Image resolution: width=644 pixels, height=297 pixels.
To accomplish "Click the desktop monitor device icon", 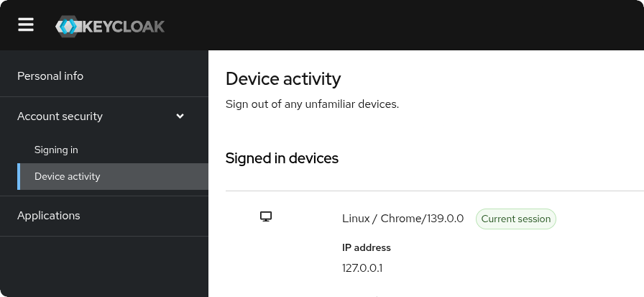I will [x=266, y=216].
